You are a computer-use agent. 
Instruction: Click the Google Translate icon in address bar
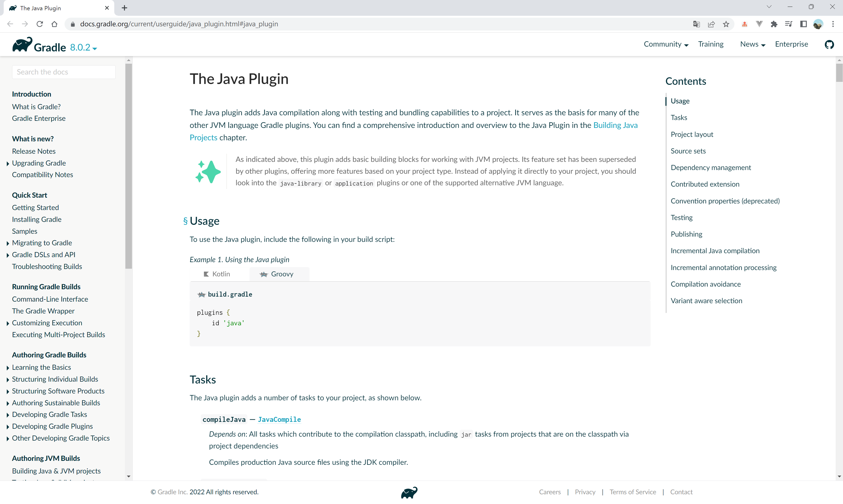(697, 24)
